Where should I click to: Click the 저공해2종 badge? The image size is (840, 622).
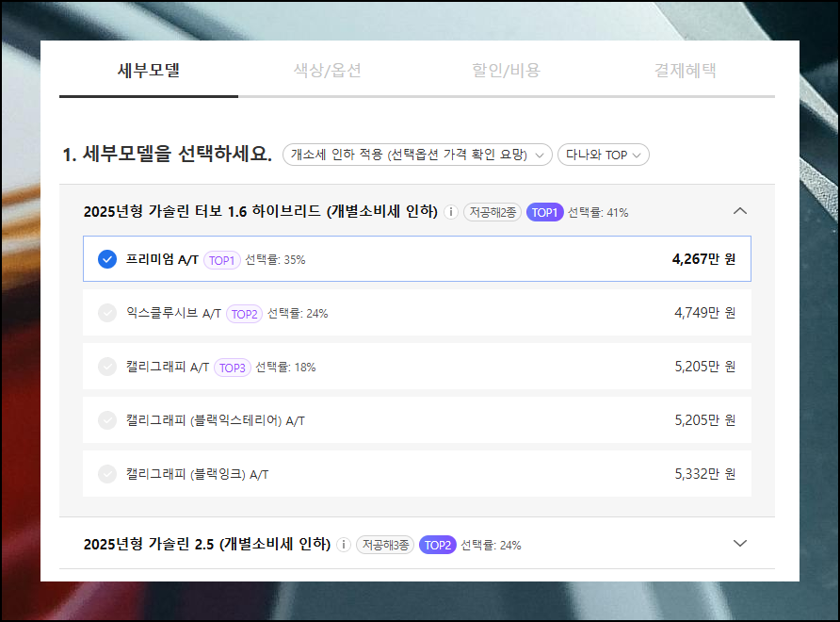pos(493,212)
